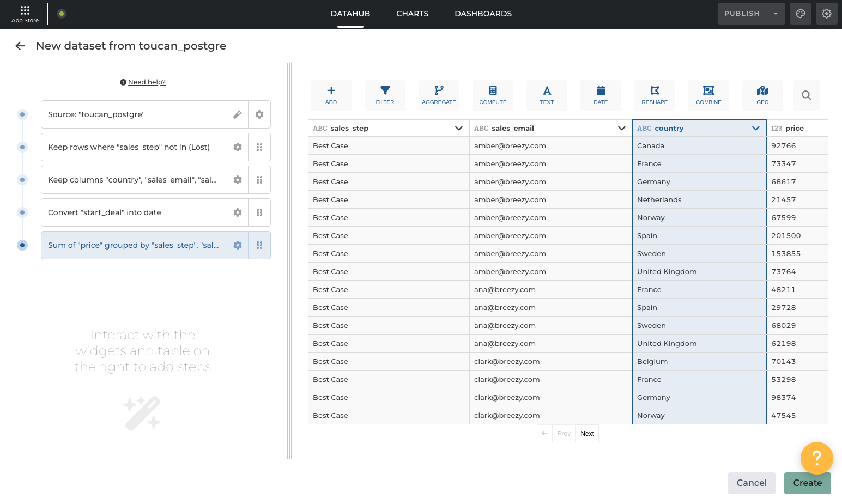Click the Aggregate toolbar icon
Image resolution: width=842 pixels, height=504 pixels.
pos(439,95)
